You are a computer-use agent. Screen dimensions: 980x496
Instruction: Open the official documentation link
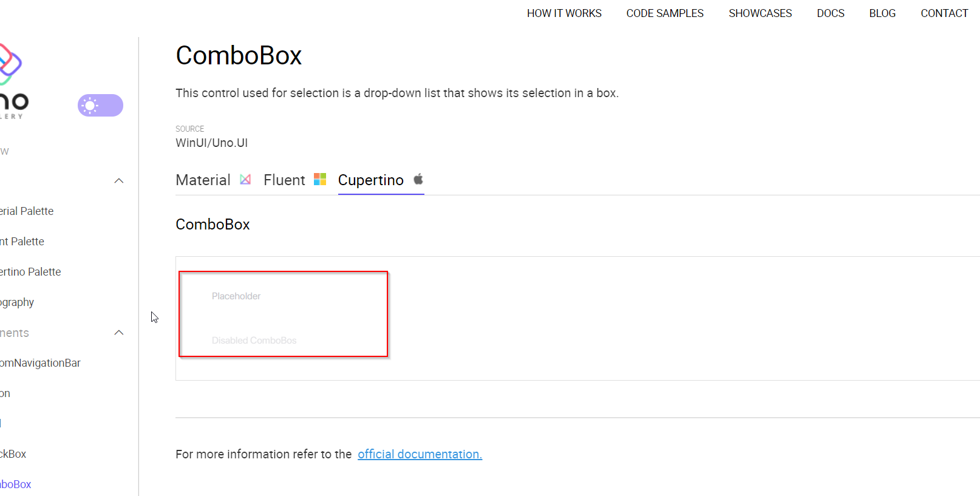point(420,454)
